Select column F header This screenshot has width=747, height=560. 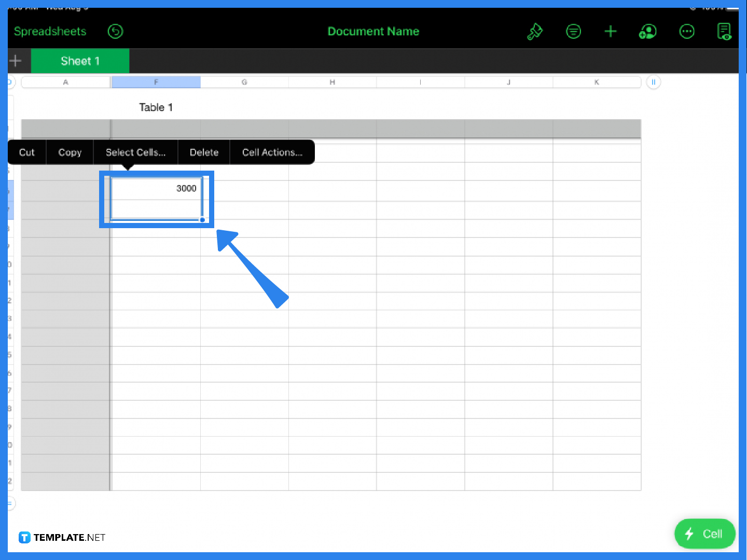(156, 82)
